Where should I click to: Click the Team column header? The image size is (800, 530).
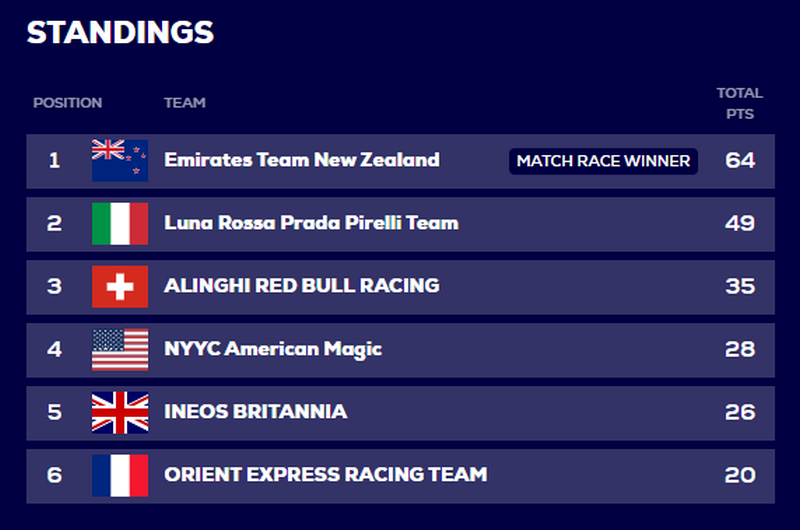click(185, 103)
